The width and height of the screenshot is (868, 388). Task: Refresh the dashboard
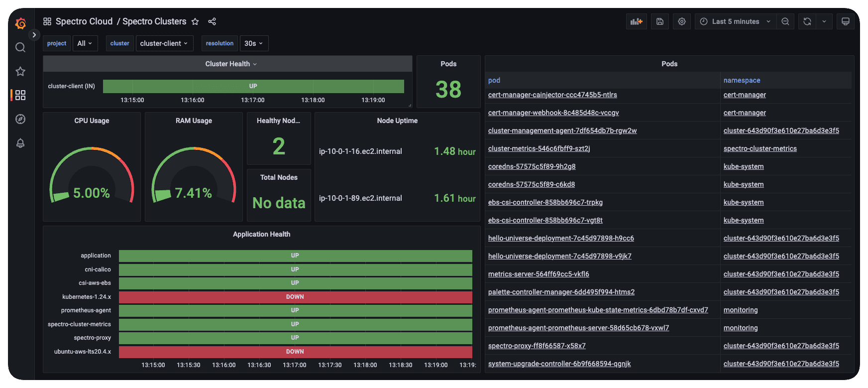pos(807,21)
